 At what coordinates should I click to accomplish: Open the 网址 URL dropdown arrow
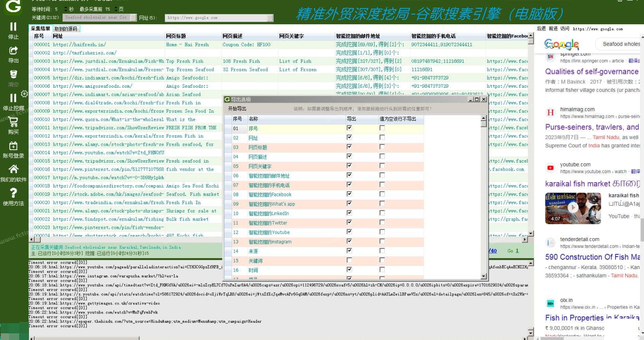pos(270,18)
